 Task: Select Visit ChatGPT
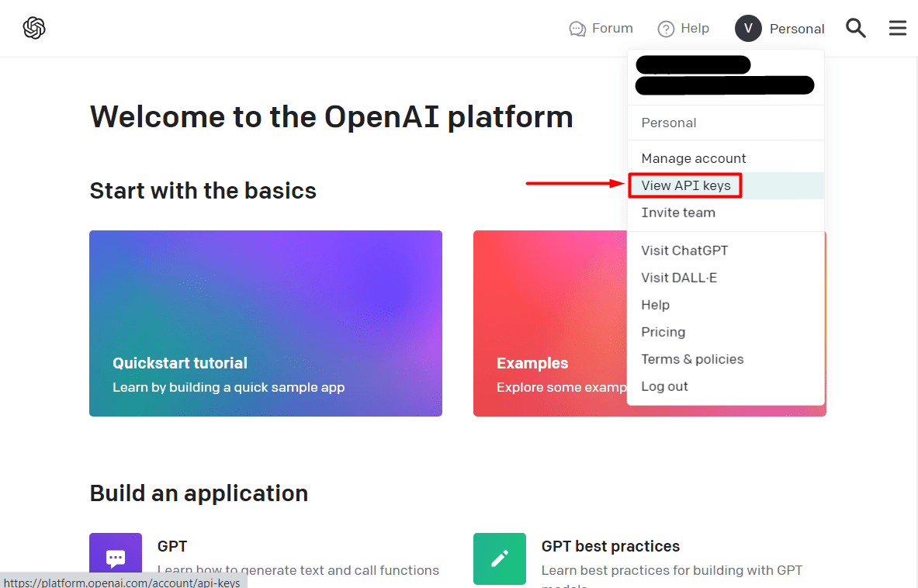pos(684,250)
